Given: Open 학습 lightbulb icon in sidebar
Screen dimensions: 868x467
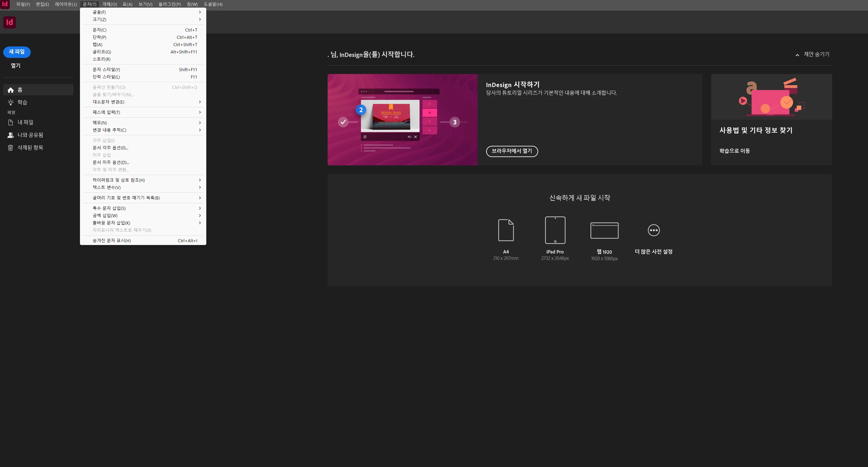Looking at the screenshot, I should pyautogui.click(x=11, y=102).
